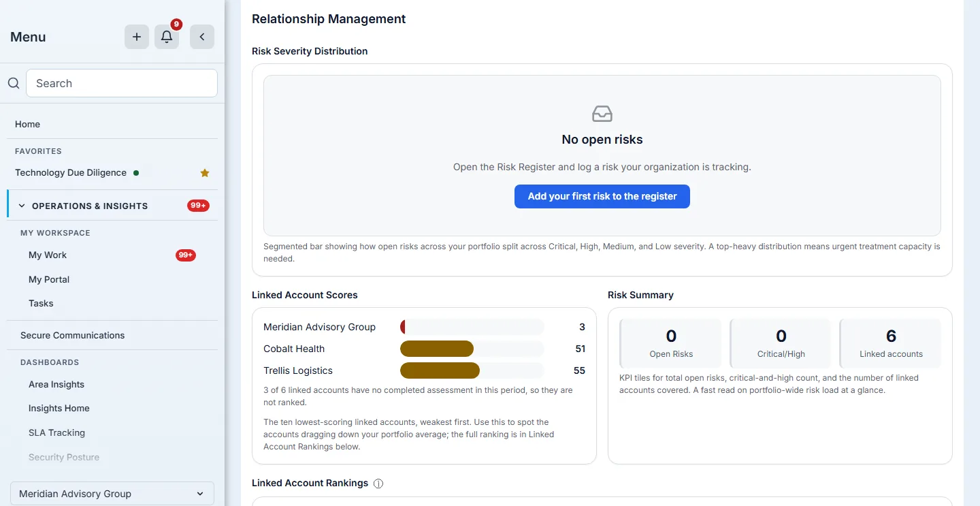Collapse the sidebar with the left chevron
The image size is (980, 506).
(x=202, y=37)
